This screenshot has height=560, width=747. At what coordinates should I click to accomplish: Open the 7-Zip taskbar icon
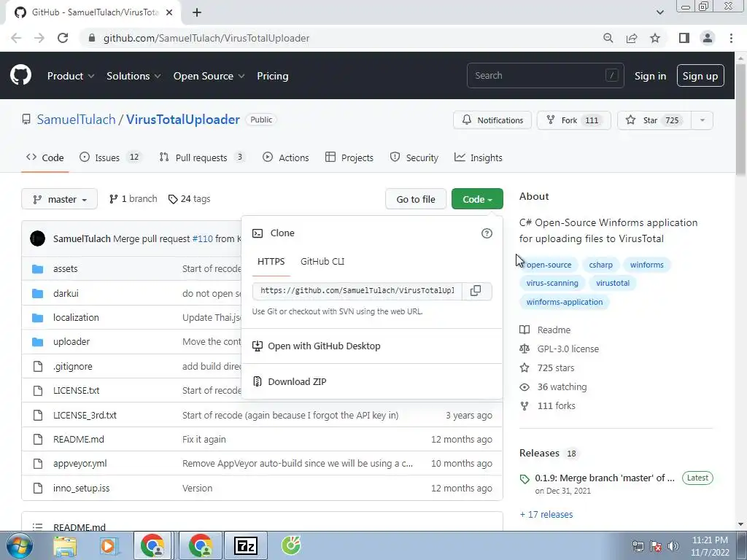[246, 545]
